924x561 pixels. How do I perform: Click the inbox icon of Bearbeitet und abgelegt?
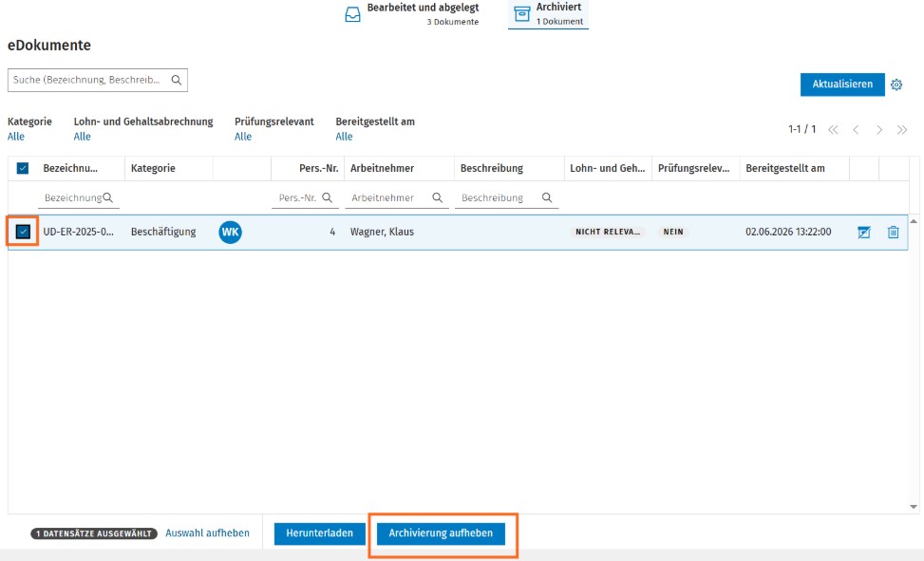352,14
